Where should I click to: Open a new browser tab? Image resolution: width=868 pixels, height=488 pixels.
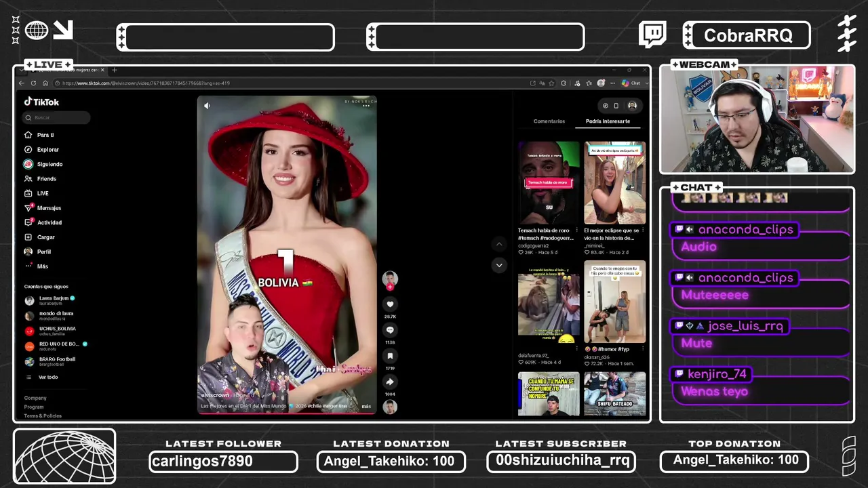click(114, 70)
